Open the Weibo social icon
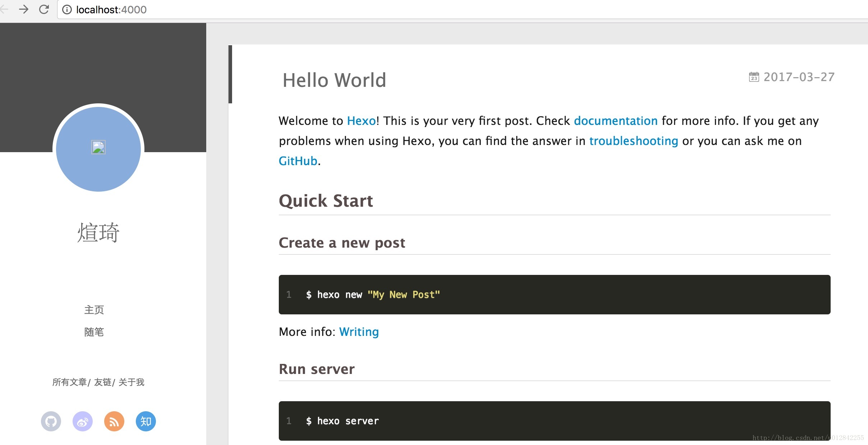 tap(83, 421)
